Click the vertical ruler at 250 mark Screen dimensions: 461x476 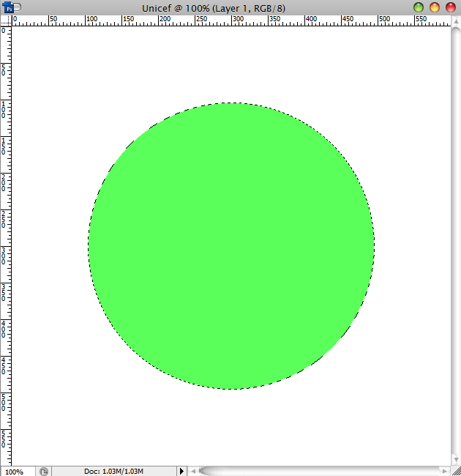5,219
